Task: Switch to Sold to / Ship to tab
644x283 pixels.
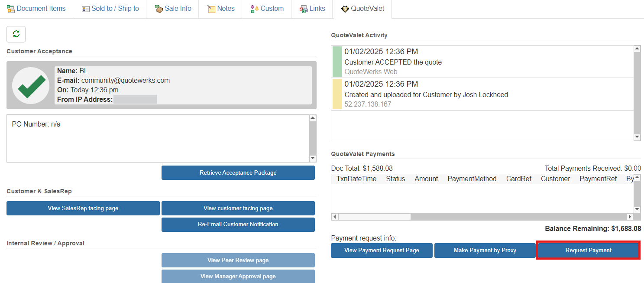Action: click(x=110, y=9)
